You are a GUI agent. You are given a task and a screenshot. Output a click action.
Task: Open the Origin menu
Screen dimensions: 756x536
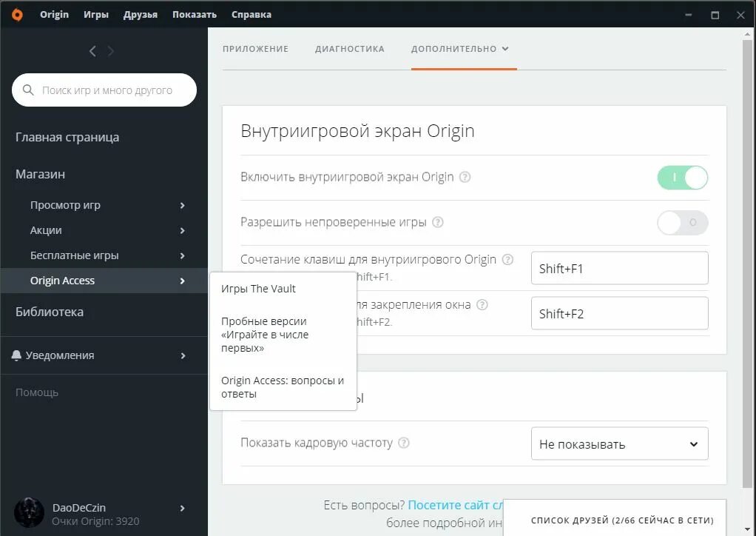(55, 15)
